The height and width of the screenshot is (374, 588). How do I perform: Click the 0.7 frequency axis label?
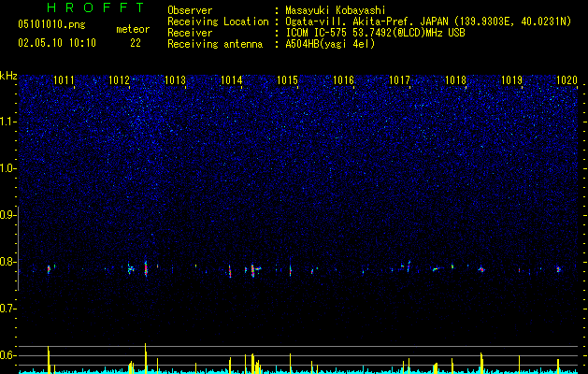click(7, 309)
